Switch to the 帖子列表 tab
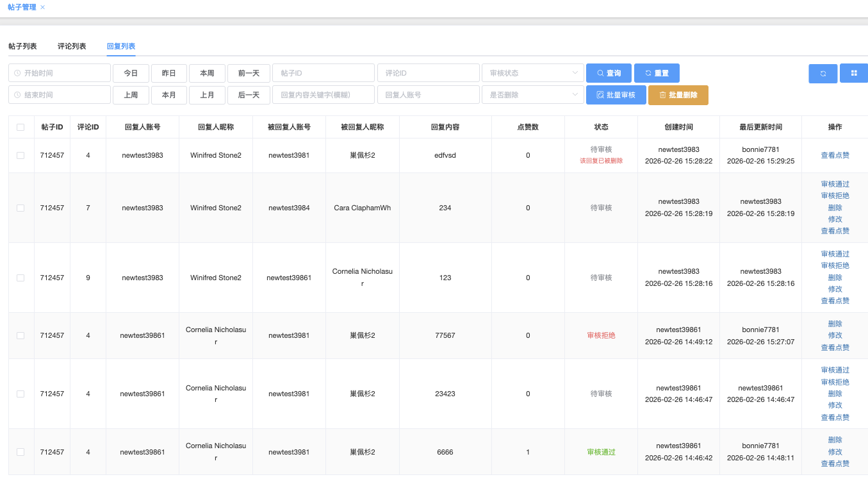 tap(22, 46)
